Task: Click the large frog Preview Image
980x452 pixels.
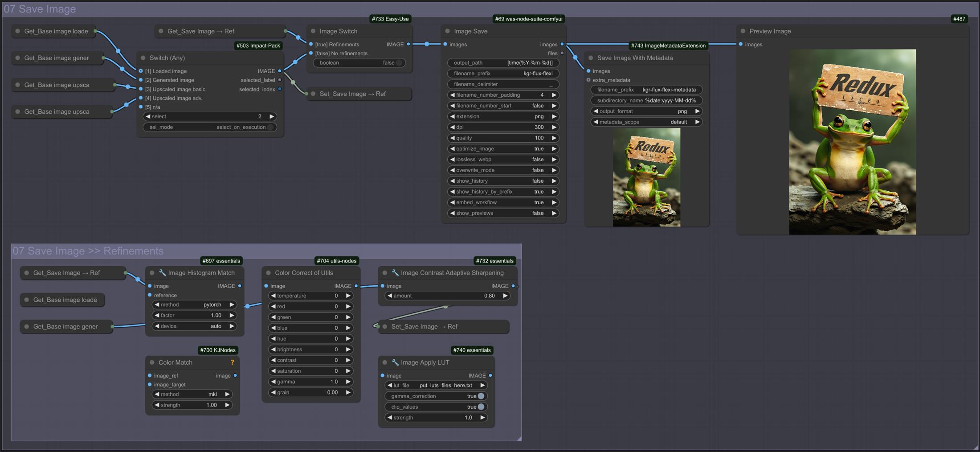Action: click(x=853, y=142)
